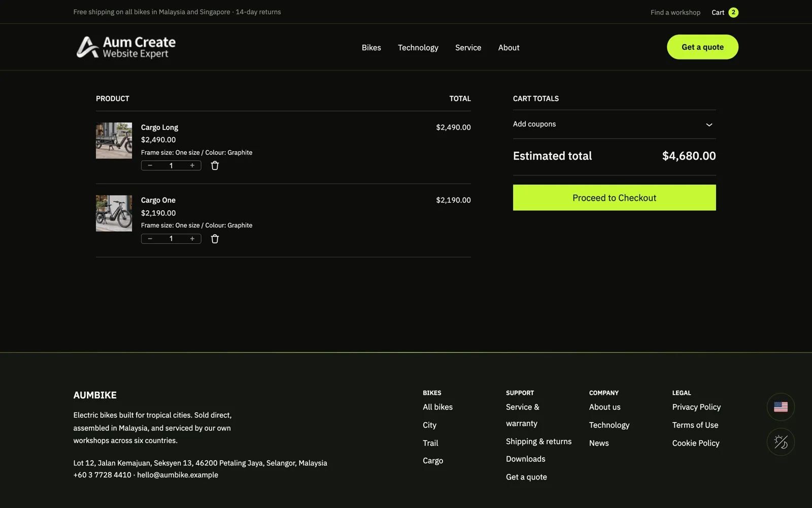
Task: Open All bikes footer link
Action: [x=437, y=407]
